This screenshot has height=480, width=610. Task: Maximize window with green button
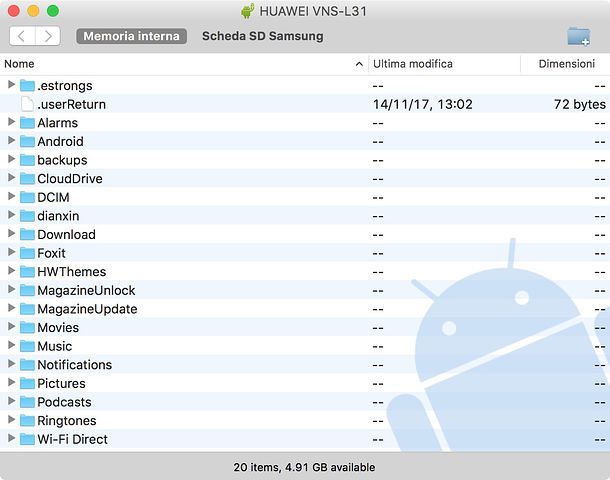(53, 11)
